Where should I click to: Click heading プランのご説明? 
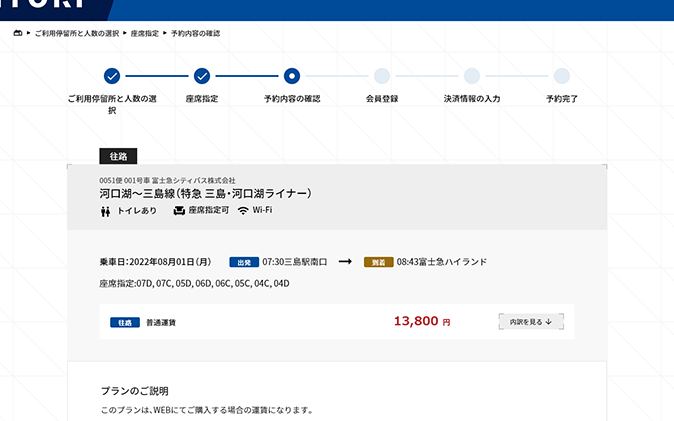(x=135, y=391)
